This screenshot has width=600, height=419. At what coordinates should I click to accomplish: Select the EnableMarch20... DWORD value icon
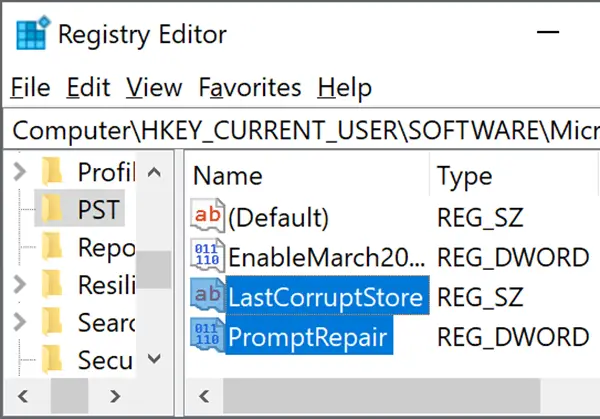(207, 255)
